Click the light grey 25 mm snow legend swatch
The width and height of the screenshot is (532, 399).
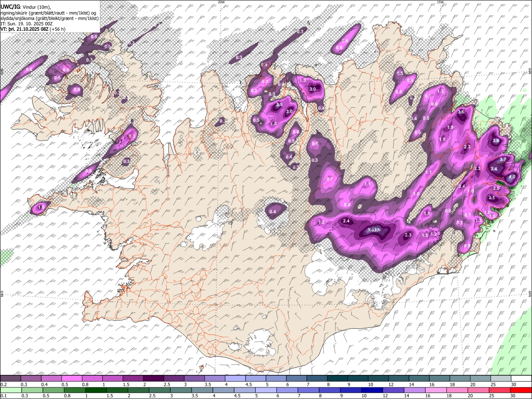click(500, 378)
